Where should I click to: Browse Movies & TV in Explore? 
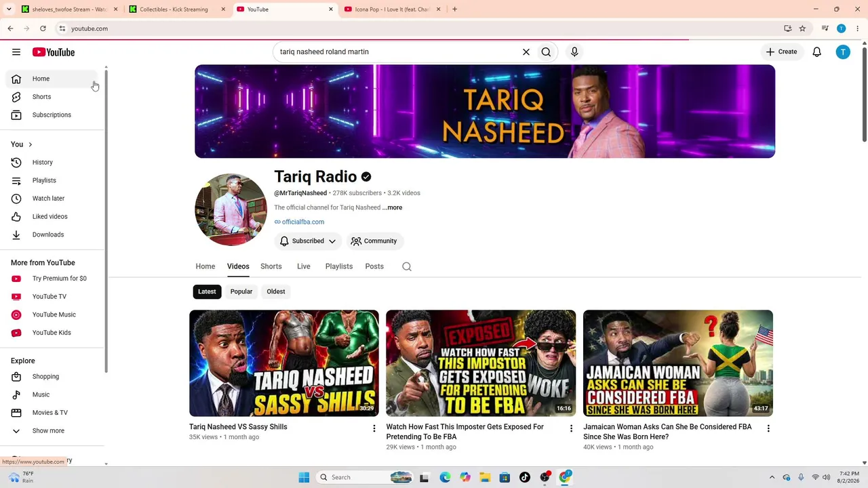click(x=52, y=413)
